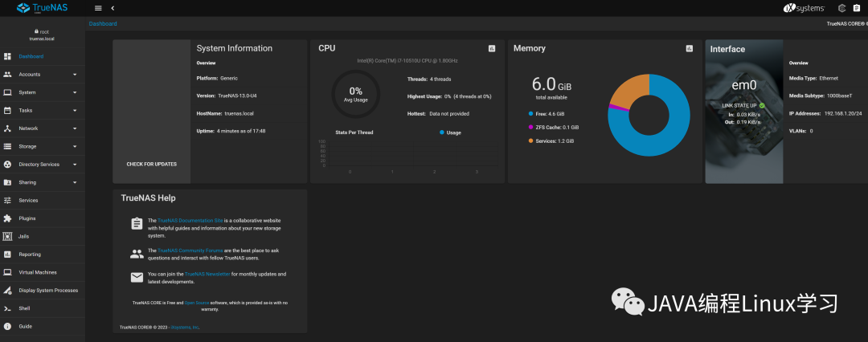The image size is (868, 342).
Task: Open the Shell menu item
Action: (x=43, y=308)
